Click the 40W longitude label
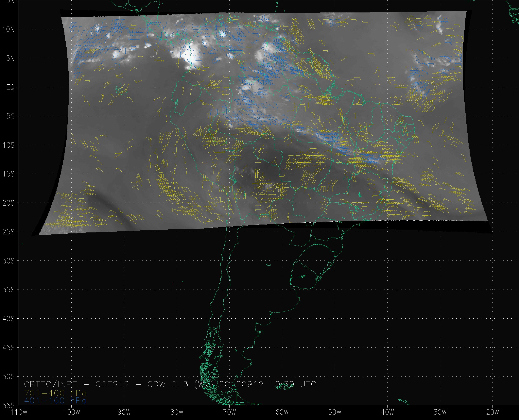The height and width of the screenshot is (420, 519). pos(387,412)
